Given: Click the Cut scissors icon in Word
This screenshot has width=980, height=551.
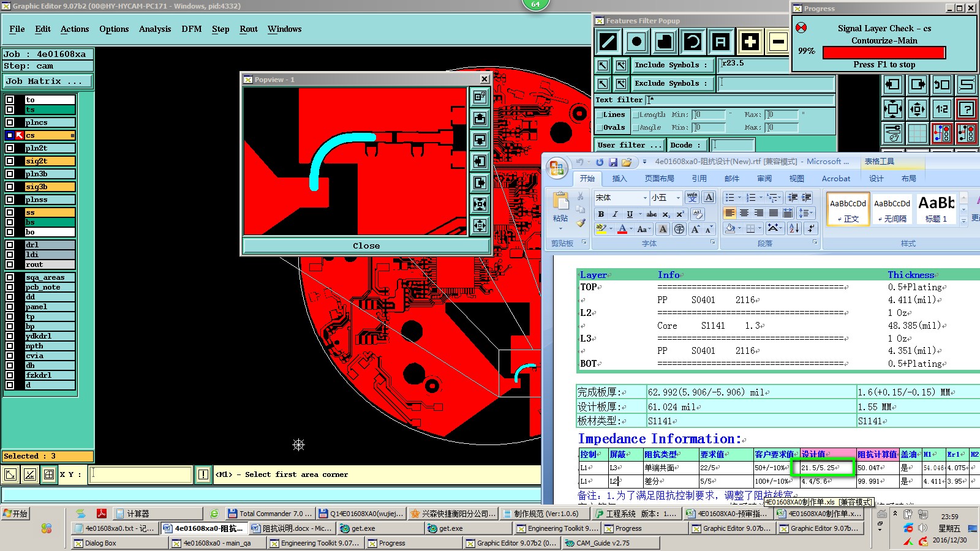Looking at the screenshot, I should point(581,197).
